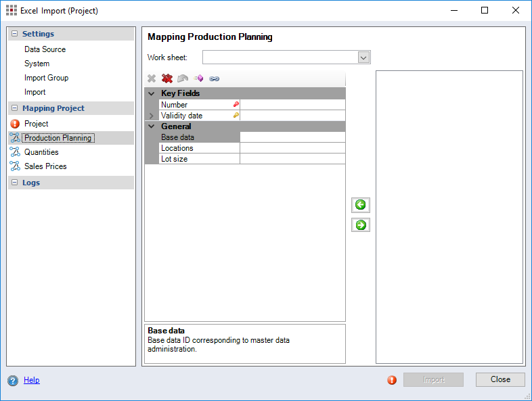Click the chain link icon in mapping toolbar
The width and height of the screenshot is (532, 401).
pos(215,78)
